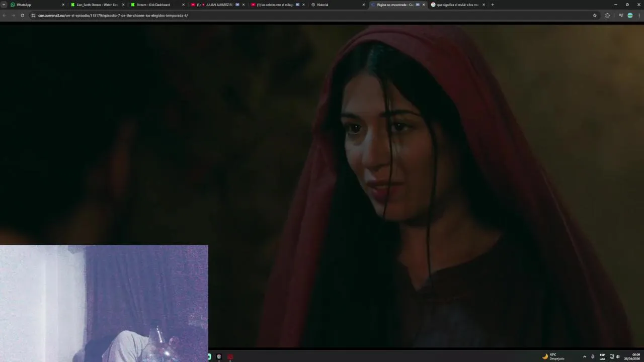Viewport: 644px width, 362px height.
Task: Click the video of woman in red veil
Action: pos(322,186)
